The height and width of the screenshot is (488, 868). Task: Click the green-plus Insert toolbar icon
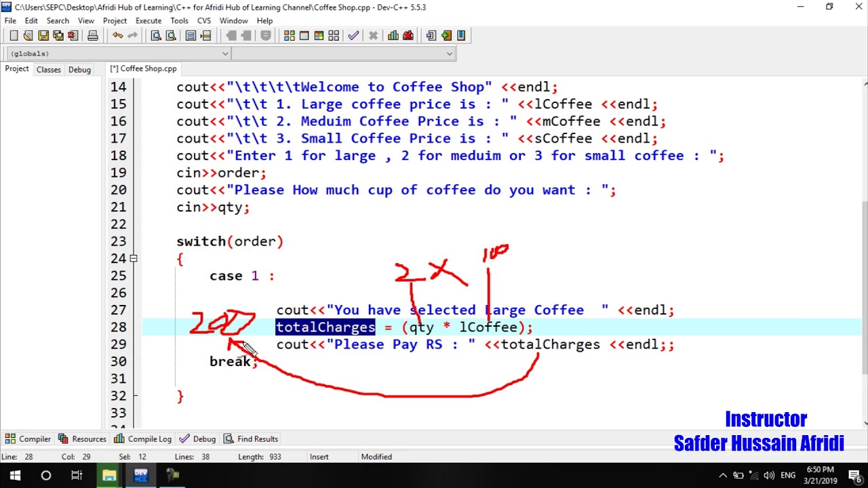pyautogui.click(x=446, y=35)
